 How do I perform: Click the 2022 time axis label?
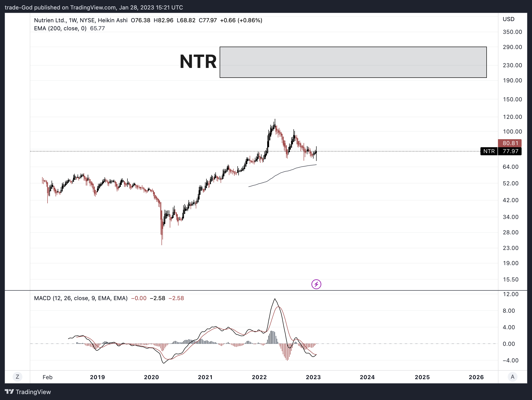coord(259,377)
